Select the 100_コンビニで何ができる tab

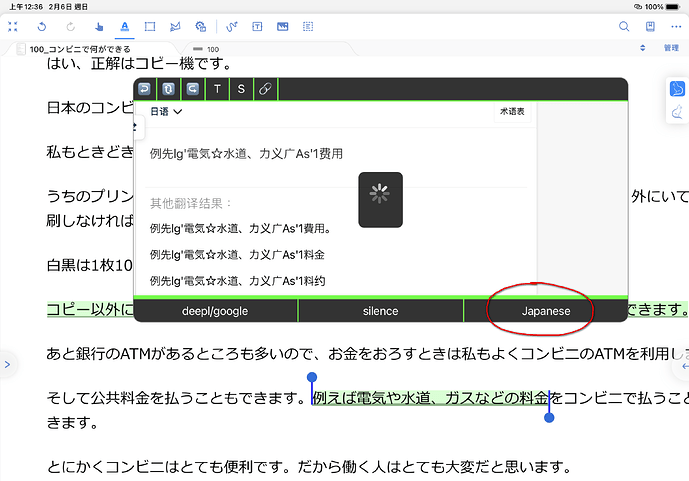80,49
